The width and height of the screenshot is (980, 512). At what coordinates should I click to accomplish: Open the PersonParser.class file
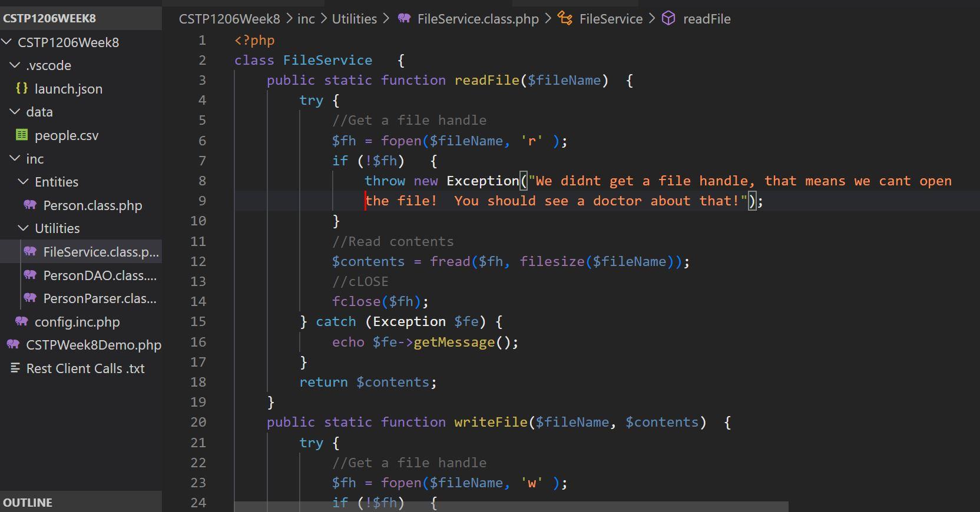coord(100,298)
